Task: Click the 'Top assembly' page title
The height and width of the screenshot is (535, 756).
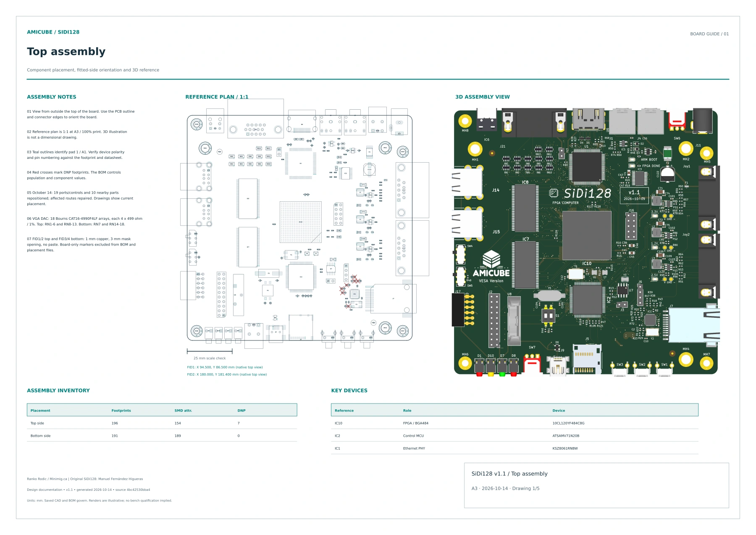Action: [x=66, y=51]
